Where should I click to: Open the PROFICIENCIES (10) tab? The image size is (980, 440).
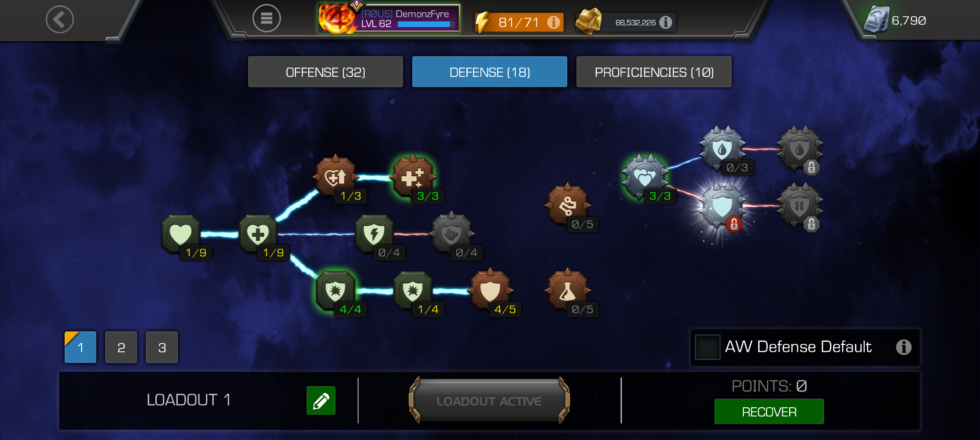tap(654, 72)
